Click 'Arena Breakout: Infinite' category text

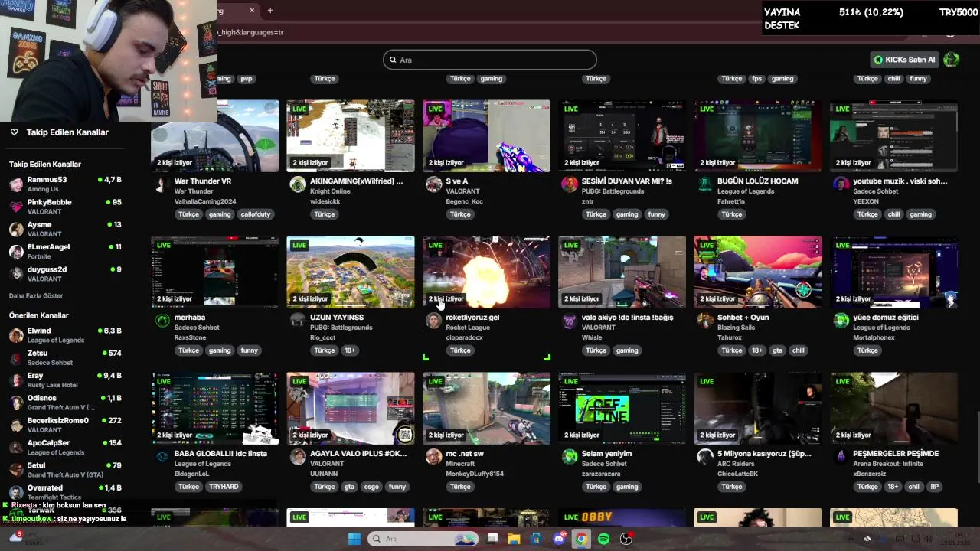(x=888, y=464)
